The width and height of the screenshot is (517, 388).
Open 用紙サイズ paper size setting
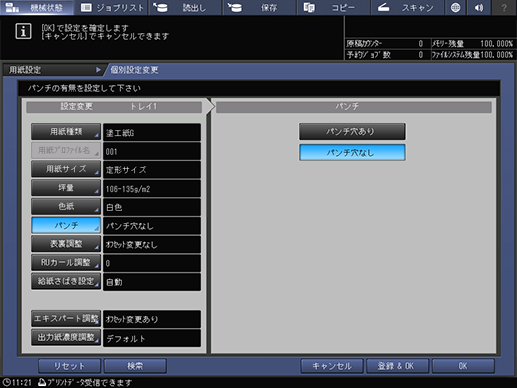[x=66, y=169]
